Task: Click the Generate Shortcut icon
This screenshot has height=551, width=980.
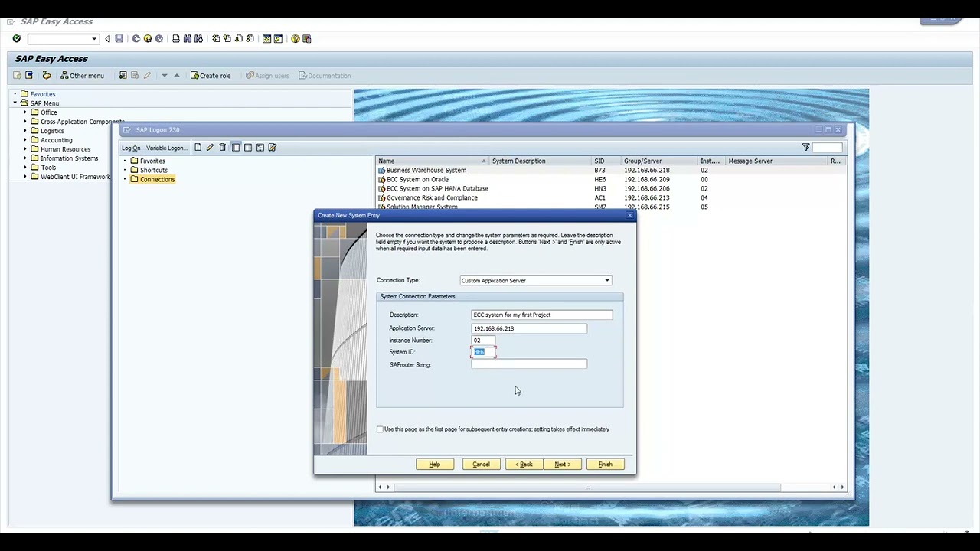Action: [x=278, y=38]
